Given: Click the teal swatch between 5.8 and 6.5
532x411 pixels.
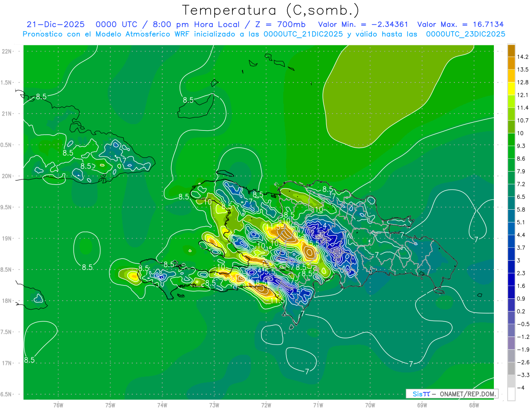Looking at the screenshot, I should 511,204.
